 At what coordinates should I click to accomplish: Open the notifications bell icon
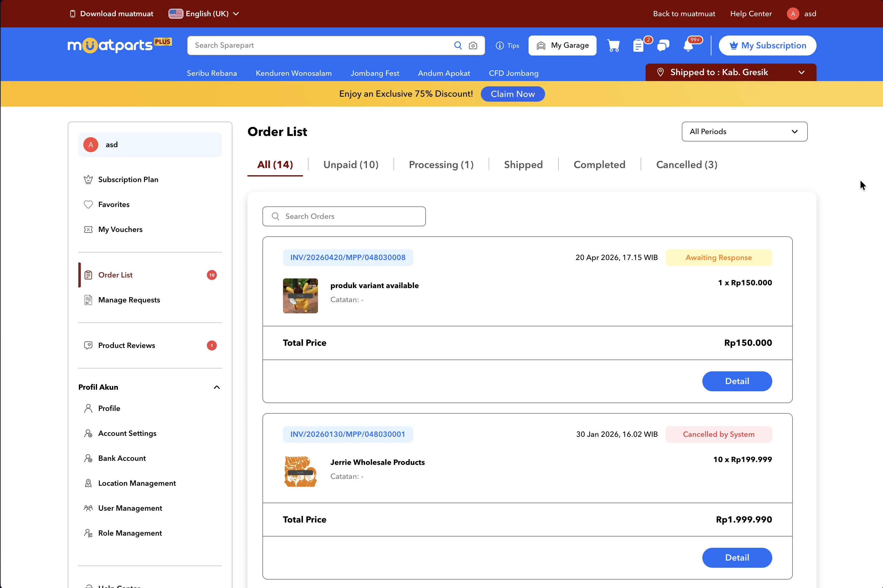point(688,46)
